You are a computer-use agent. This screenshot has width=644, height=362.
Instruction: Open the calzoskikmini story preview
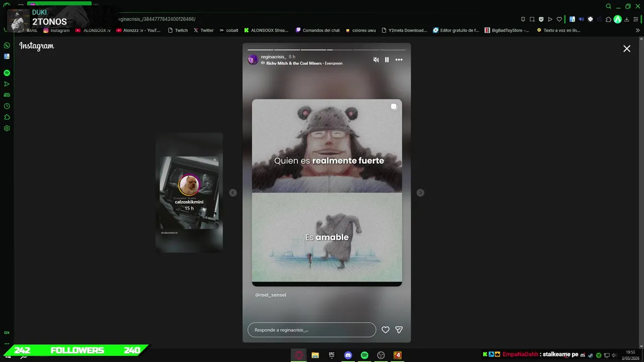189,193
